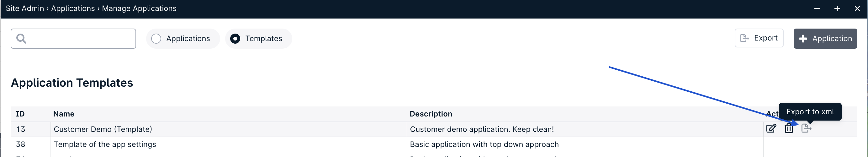Add a new Application
The image size is (868, 157).
coord(825,39)
